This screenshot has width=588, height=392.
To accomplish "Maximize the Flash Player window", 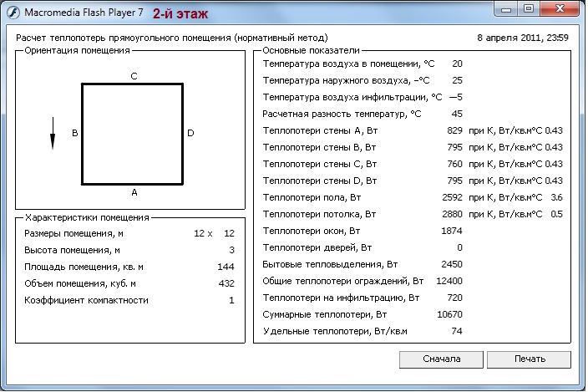I will click(528, 9).
